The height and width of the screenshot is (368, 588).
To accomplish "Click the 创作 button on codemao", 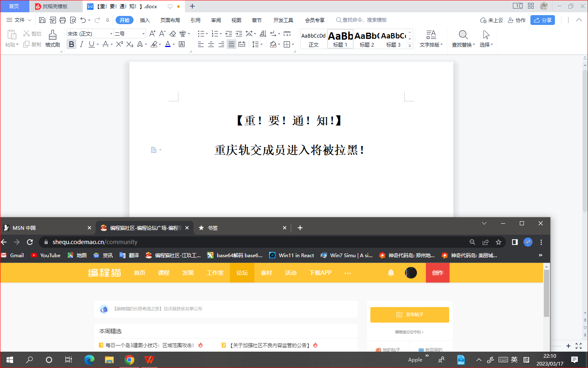I will point(438,273).
